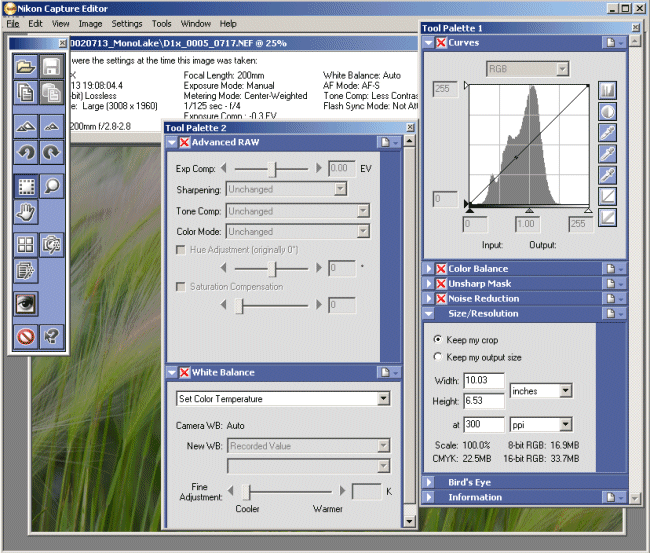Toggle the red X on Curves

tap(441, 43)
